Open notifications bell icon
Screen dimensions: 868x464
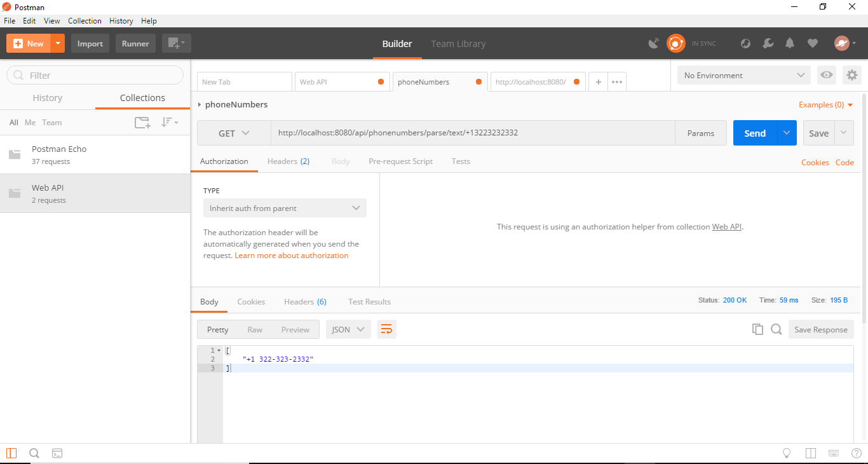[790, 43]
